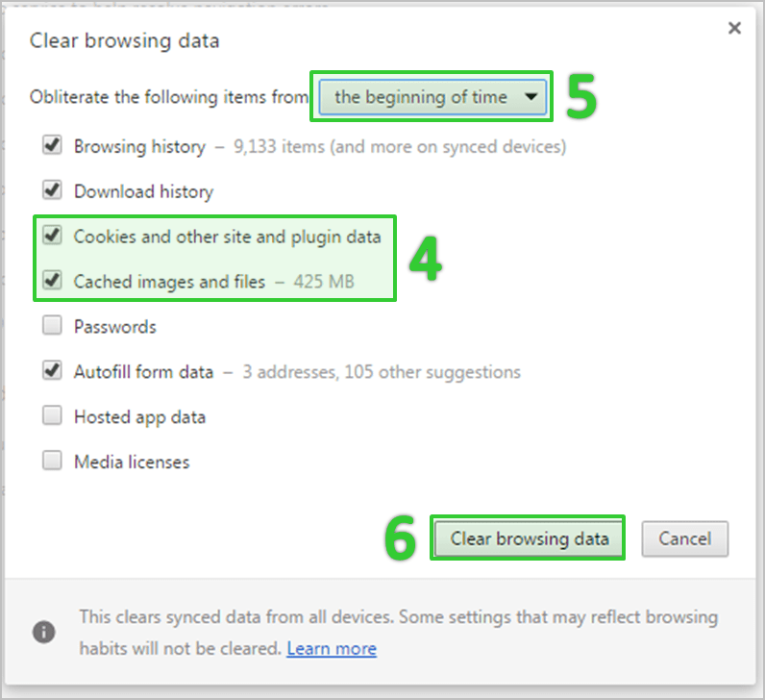765x700 pixels.
Task: Check the Media licenses checkbox
Action: tap(52, 462)
